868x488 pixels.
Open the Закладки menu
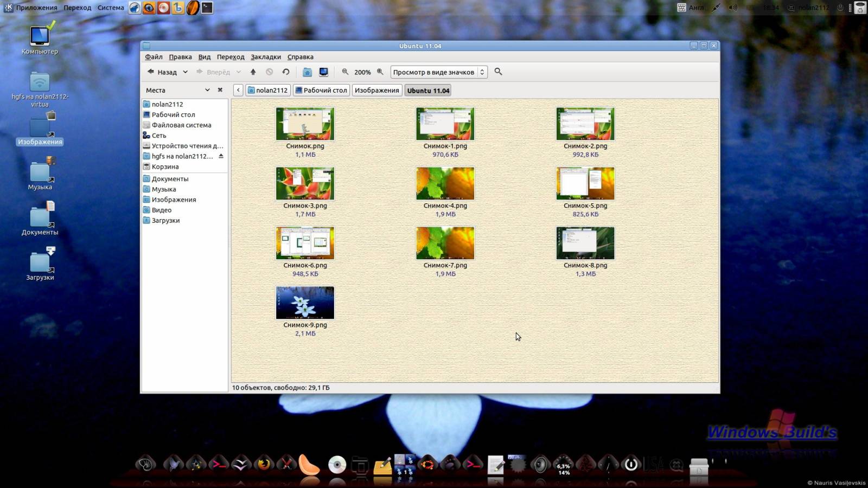[266, 57]
